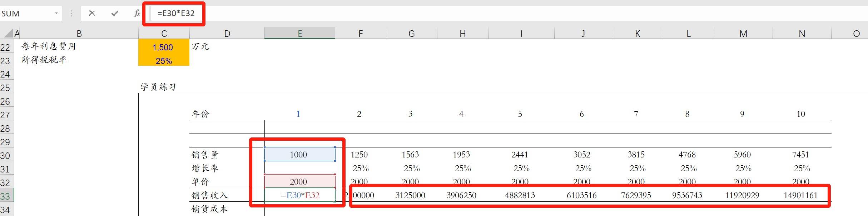
Task: Select row 22 header
Action: point(5,47)
